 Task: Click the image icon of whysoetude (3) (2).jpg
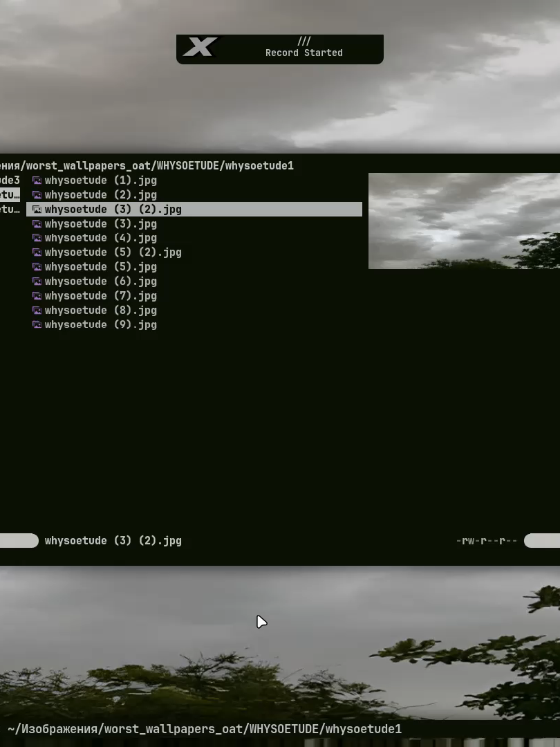[x=37, y=209]
